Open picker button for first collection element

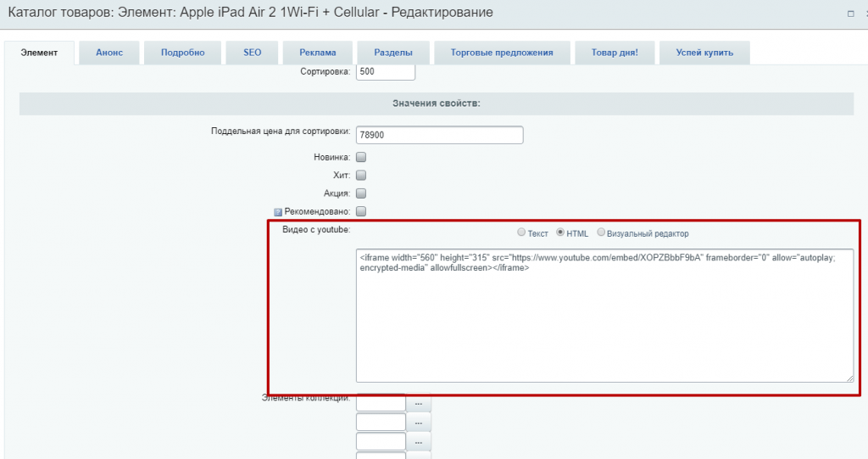point(419,403)
